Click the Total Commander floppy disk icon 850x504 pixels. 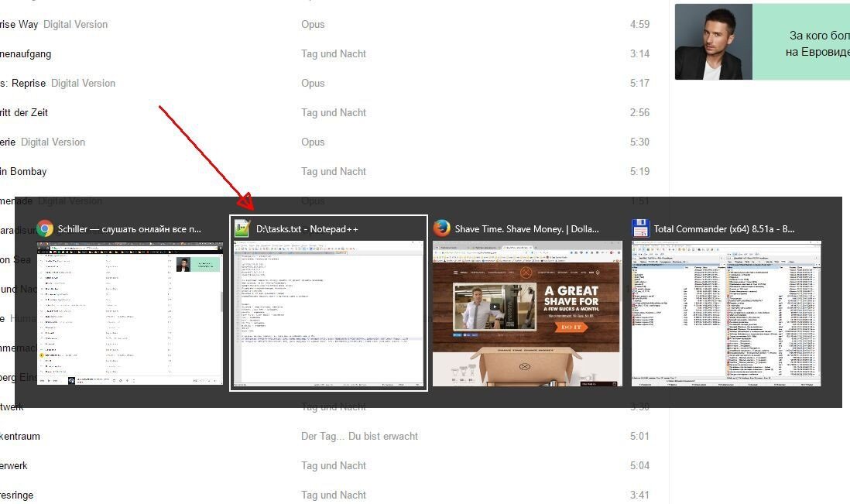click(641, 228)
